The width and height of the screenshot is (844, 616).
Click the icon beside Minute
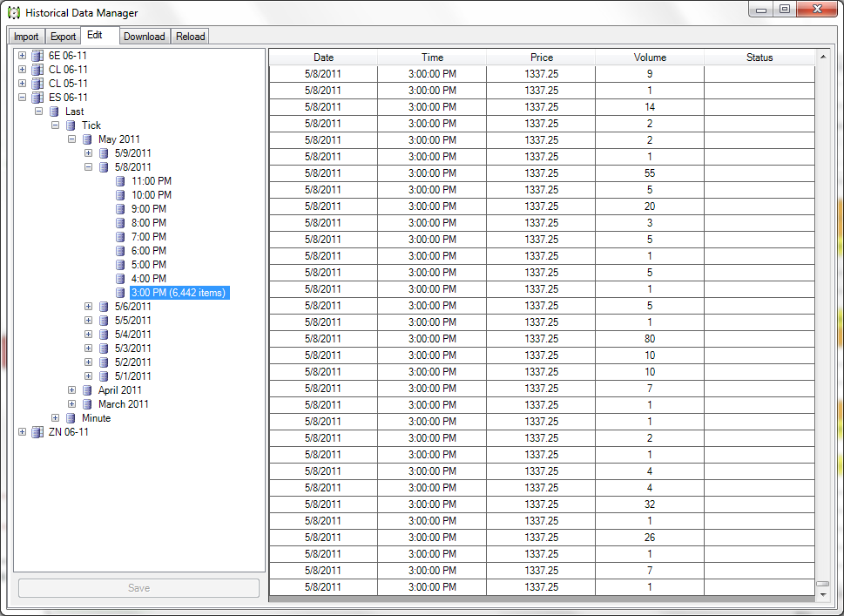coord(71,418)
